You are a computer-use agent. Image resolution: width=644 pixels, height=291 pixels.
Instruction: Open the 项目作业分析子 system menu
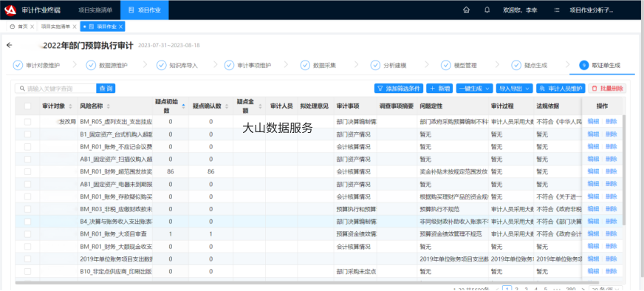pos(591,10)
